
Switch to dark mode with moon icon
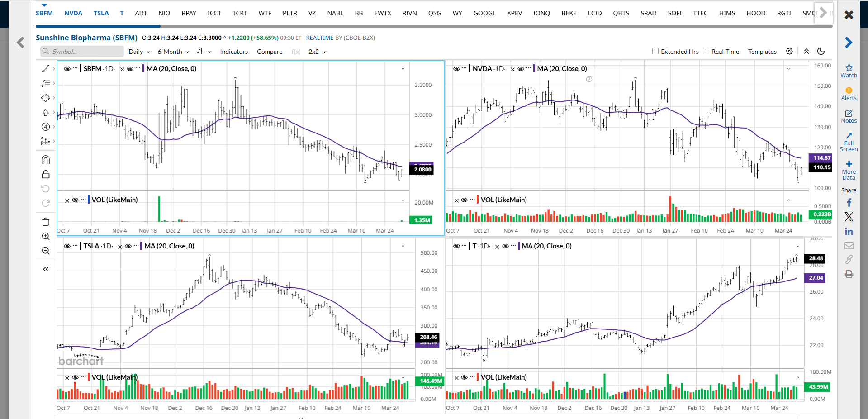[x=821, y=52]
